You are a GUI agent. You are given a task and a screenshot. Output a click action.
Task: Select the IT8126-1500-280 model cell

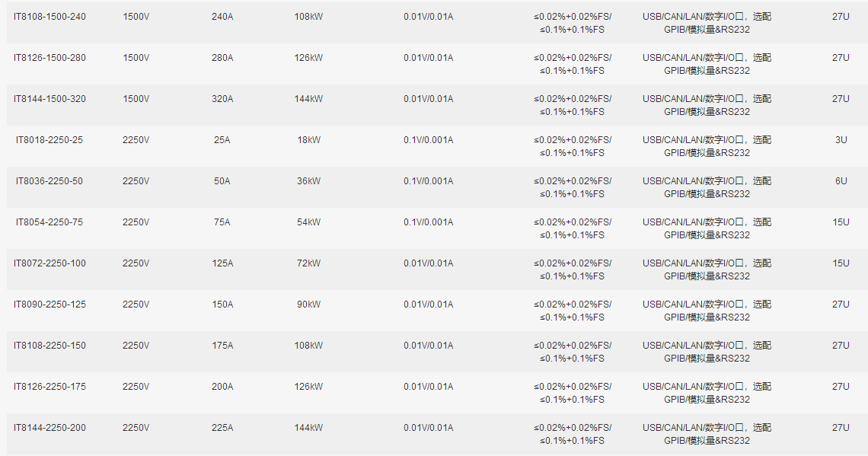[x=49, y=58]
